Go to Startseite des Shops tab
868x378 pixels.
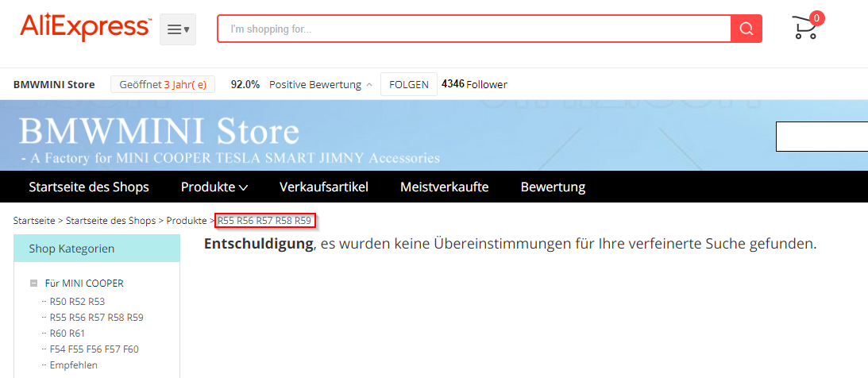pyautogui.click(x=89, y=187)
